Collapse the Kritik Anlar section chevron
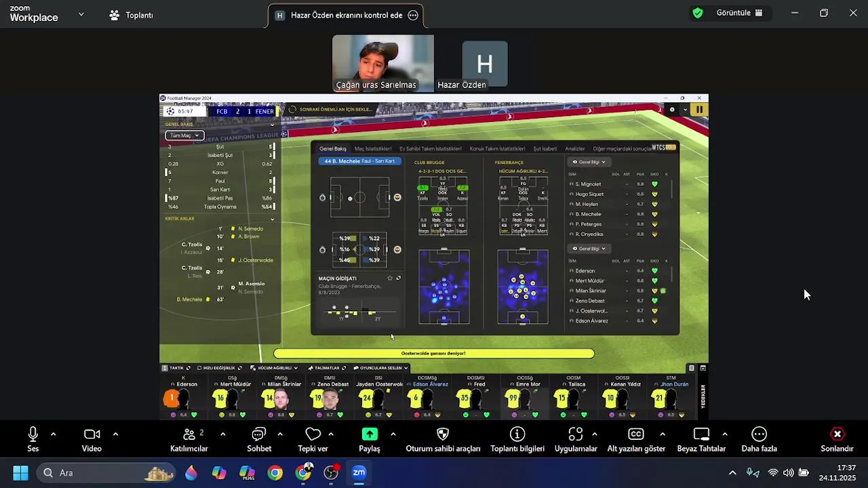This screenshot has width=868, height=488. 273,219
